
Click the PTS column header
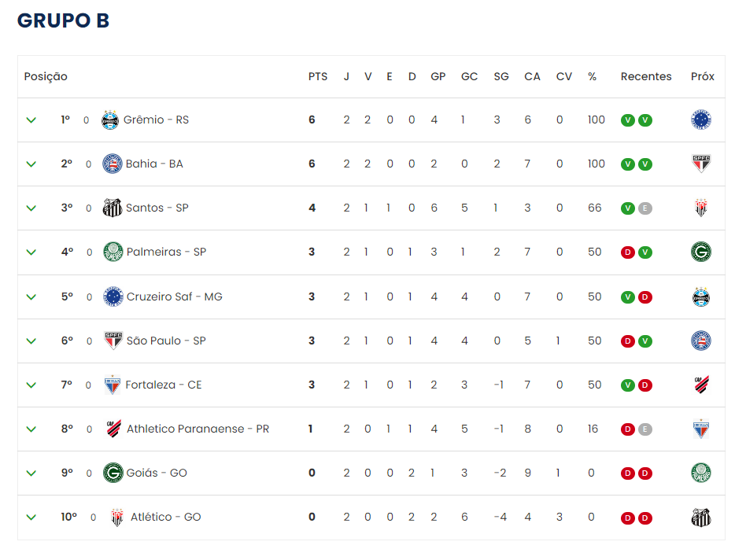click(x=318, y=76)
